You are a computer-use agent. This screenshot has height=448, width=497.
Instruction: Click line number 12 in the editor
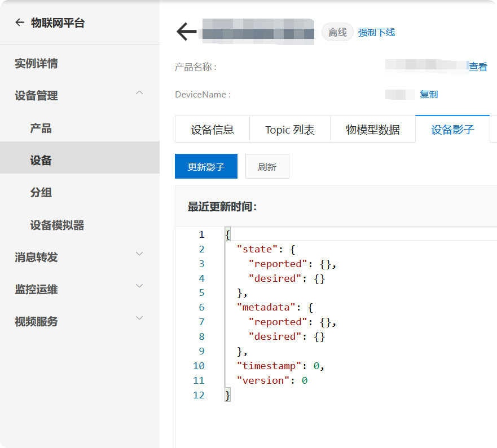point(199,395)
